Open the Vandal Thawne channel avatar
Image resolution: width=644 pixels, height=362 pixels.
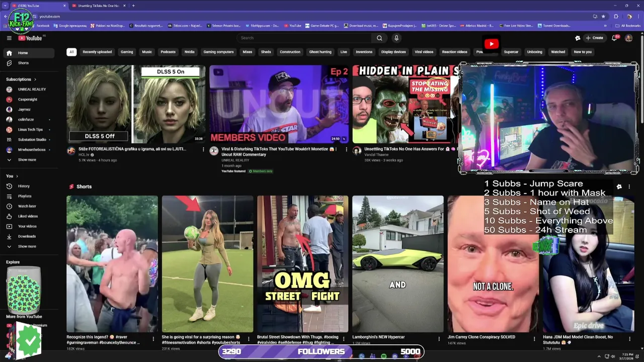[357, 150]
